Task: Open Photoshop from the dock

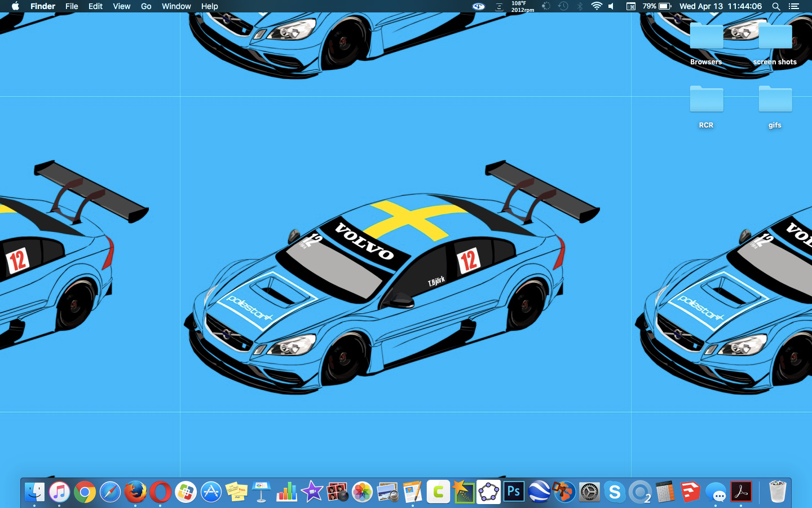Action: point(514,492)
